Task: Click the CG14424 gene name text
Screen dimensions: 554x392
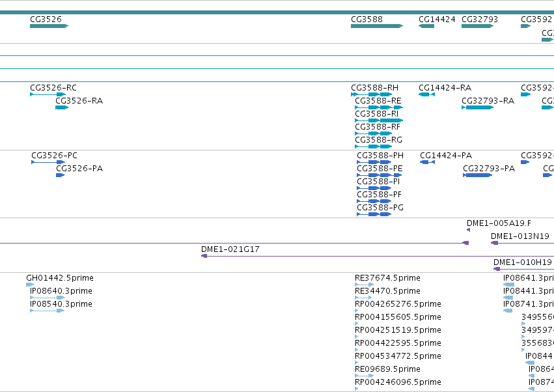Action: (437, 20)
